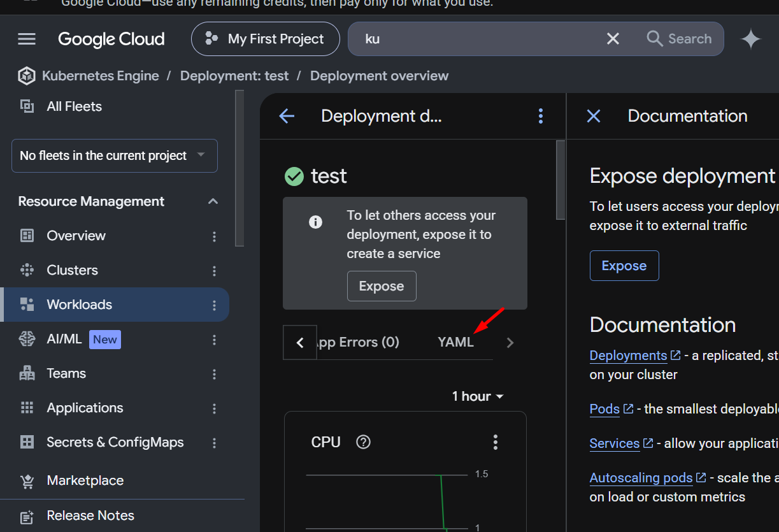Click the Kubernetes Engine product icon
This screenshot has width=779, height=532.
pos(26,76)
